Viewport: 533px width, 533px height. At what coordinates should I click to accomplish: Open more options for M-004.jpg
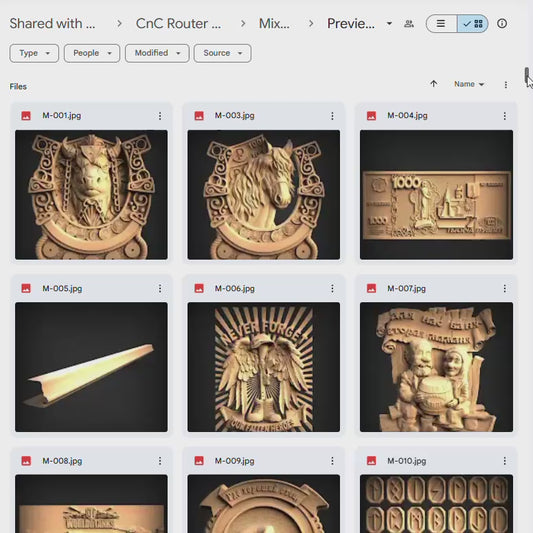(505, 116)
